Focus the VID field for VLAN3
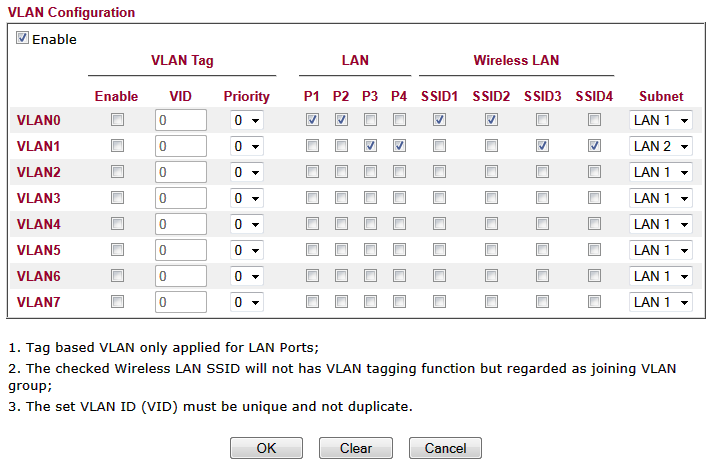 coord(181,198)
